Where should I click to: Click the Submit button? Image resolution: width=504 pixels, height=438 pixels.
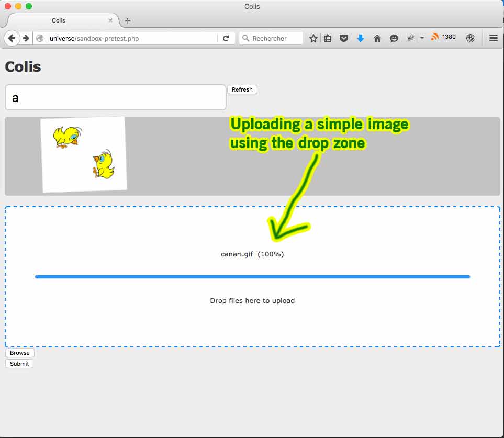[19, 364]
